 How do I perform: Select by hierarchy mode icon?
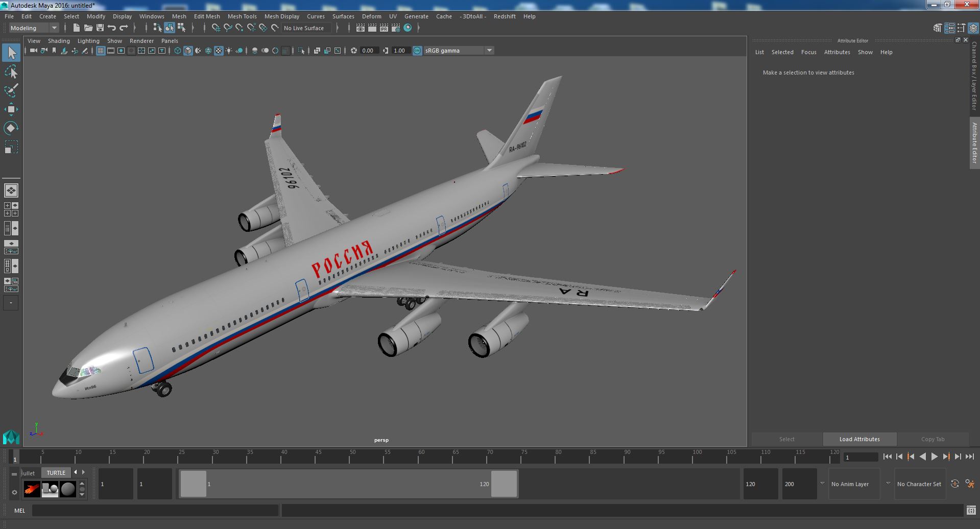pyautogui.click(x=157, y=28)
